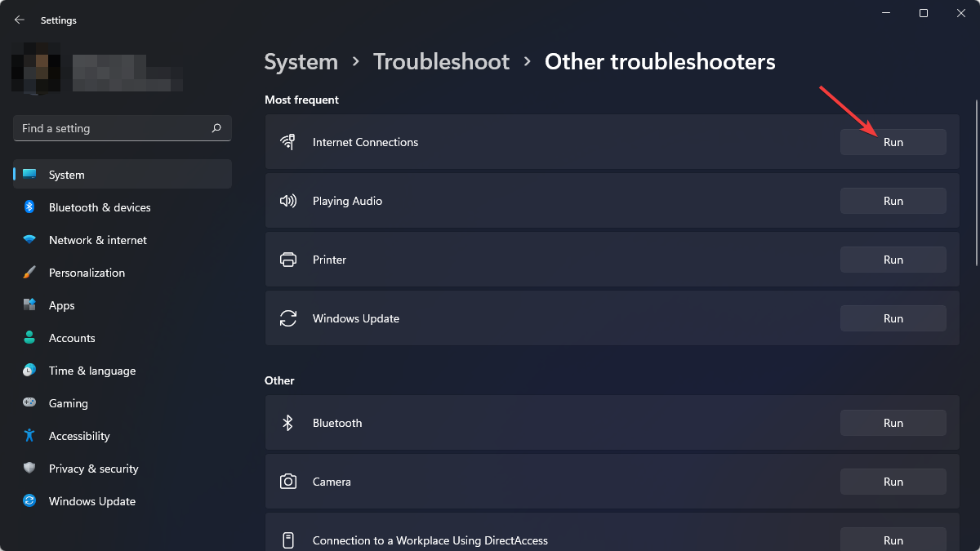Screen dimensions: 980x551
Task: Click the Internet Connections Wi-Fi icon
Action: click(x=288, y=141)
